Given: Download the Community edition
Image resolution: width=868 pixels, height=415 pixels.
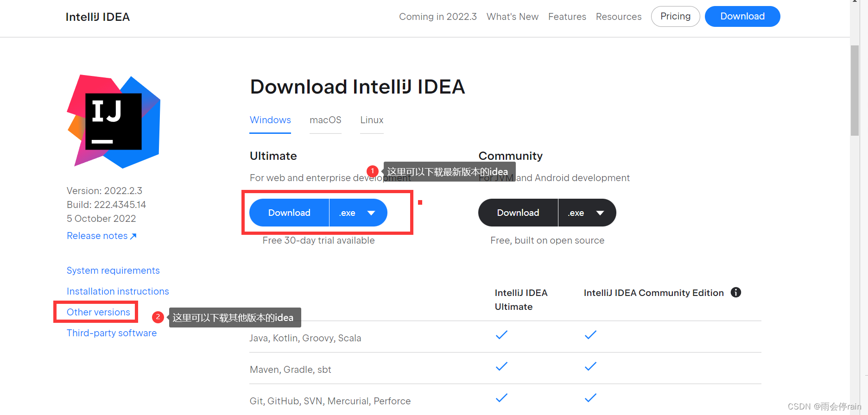Looking at the screenshot, I should (518, 213).
